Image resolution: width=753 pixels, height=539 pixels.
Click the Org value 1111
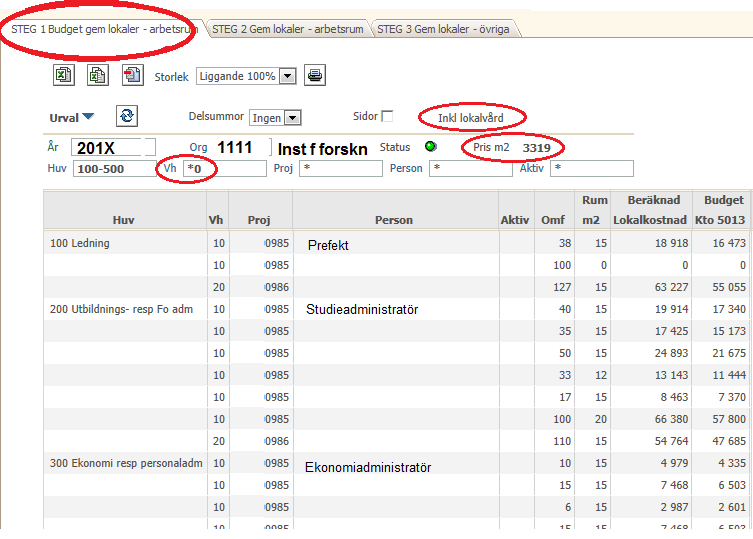coord(234,147)
